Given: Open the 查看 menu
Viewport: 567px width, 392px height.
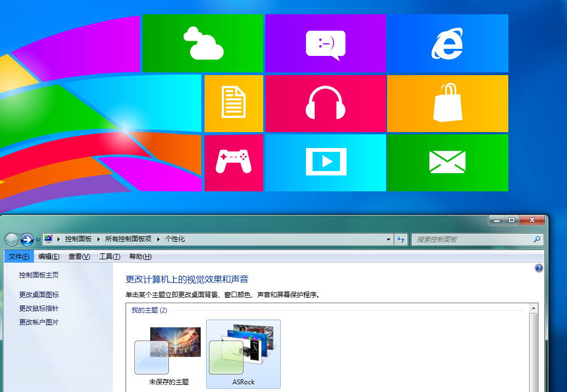Looking at the screenshot, I should click(x=80, y=256).
